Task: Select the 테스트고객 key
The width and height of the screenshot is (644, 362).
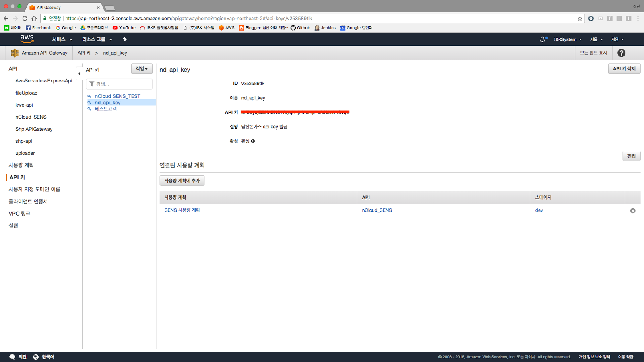Action: (106, 109)
